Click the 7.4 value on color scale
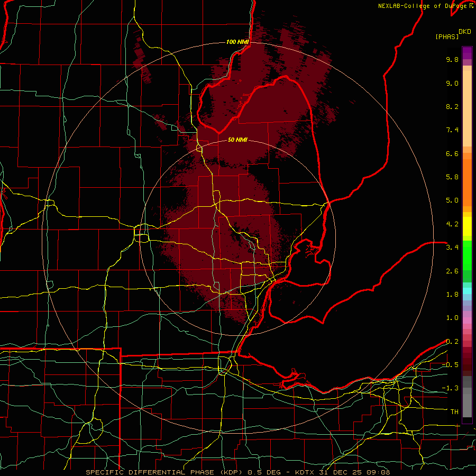This screenshot has height=476, width=476. (x=452, y=130)
